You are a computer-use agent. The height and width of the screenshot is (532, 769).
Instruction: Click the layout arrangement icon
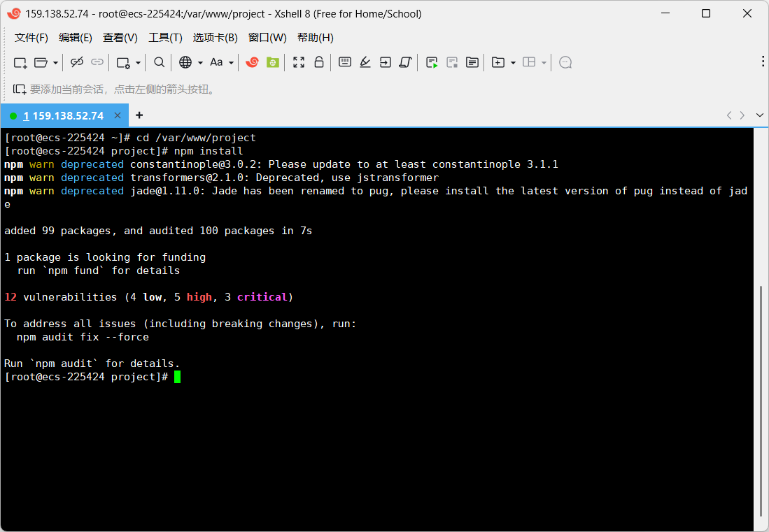(x=529, y=62)
